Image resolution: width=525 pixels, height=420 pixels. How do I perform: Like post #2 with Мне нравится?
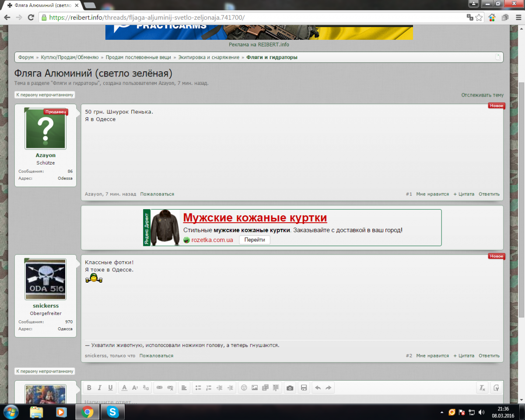click(x=433, y=356)
